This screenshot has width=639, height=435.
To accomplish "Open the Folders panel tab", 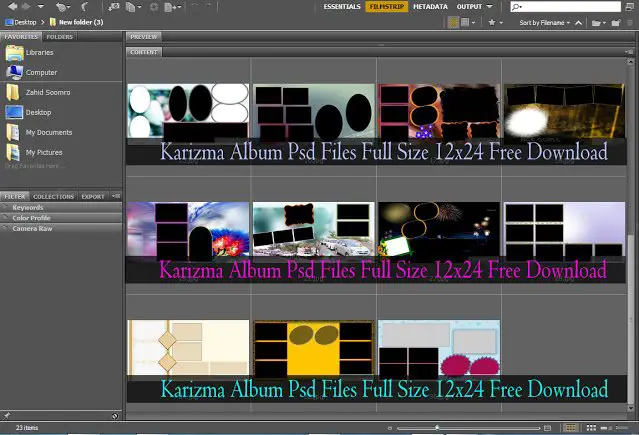I will point(59,37).
